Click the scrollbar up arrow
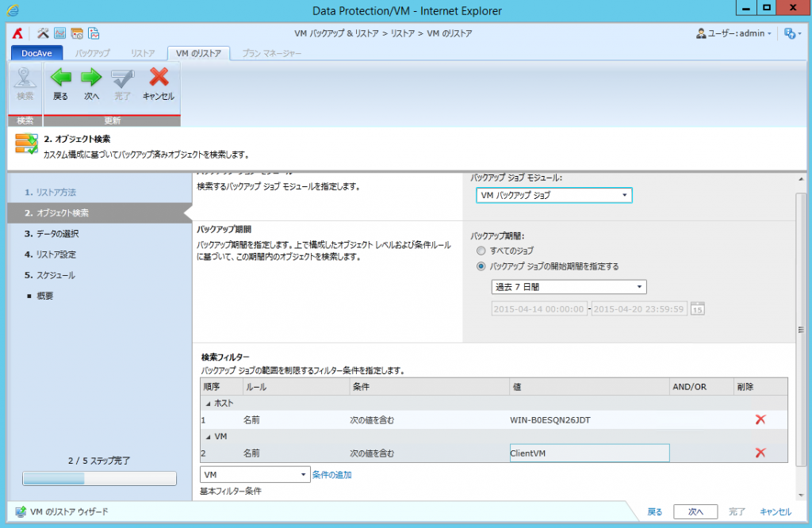The width and height of the screenshot is (812, 528). coord(801,179)
